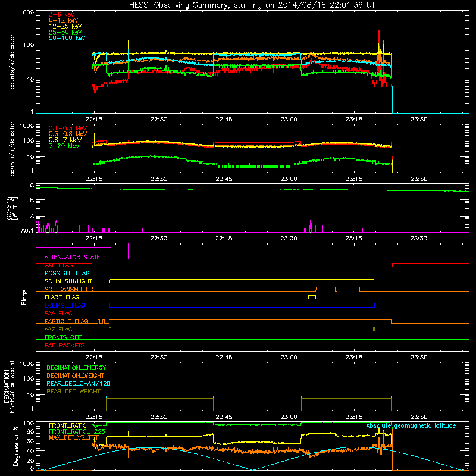476x476 pixels.
Task: Select 23:15 tick label under MeV panel
Action: tap(353, 179)
